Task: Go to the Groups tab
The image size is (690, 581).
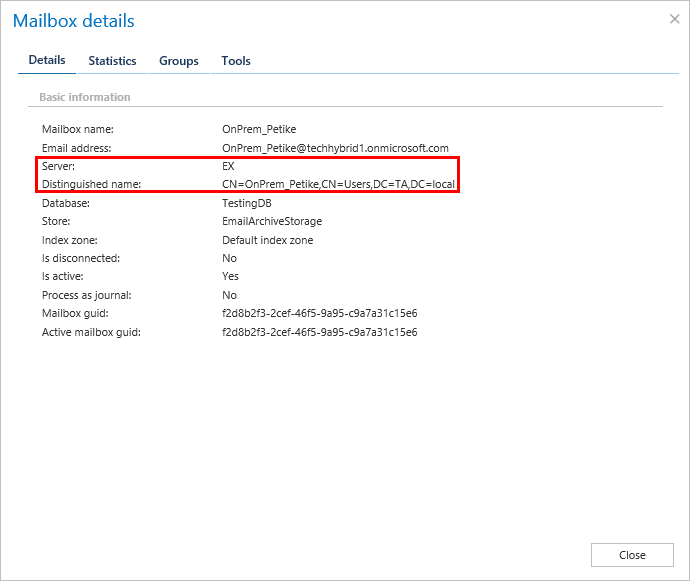Action: click(179, 61)
